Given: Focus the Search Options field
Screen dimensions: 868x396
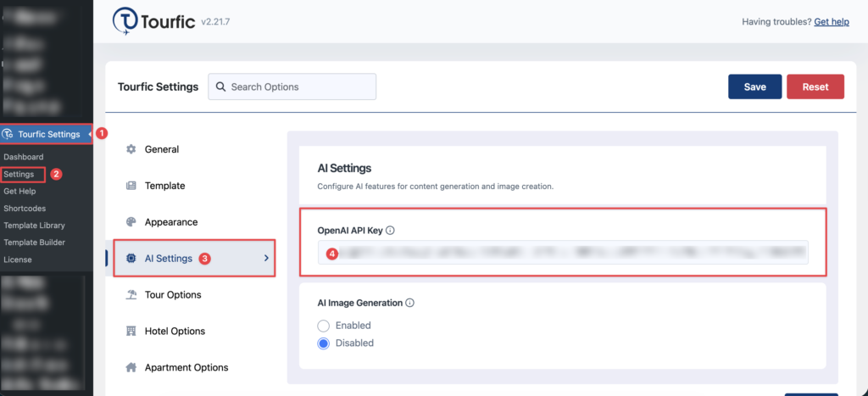Looking at the screenshot, I should coord(292,87).
